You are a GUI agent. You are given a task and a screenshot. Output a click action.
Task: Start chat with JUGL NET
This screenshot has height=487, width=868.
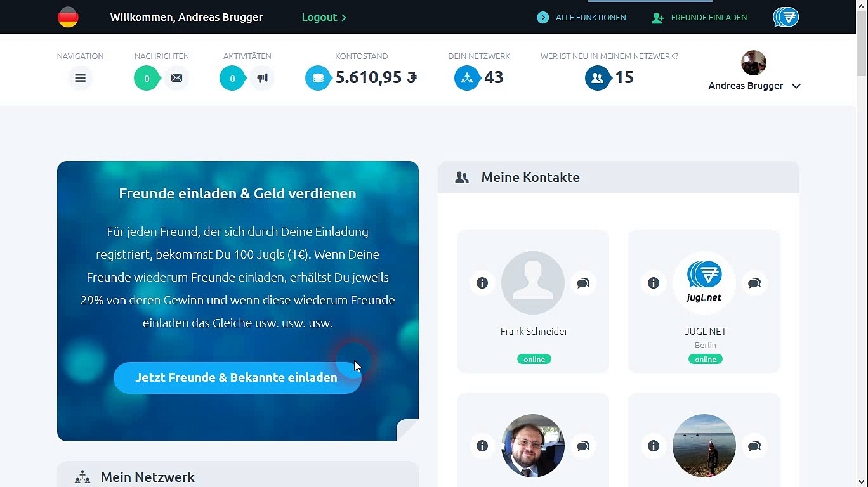click(754, 283)
